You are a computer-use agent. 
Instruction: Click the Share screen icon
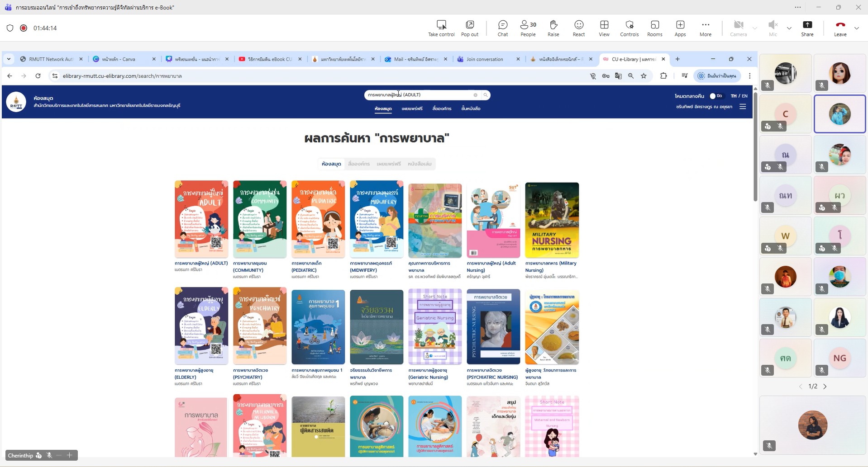click(807, 28)
